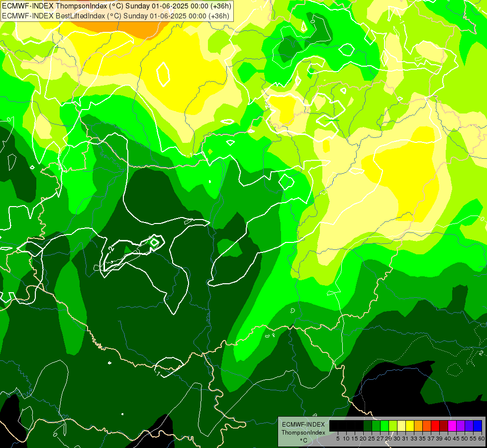Click the lime 29–30 legend swatch
Viewport: 487px width, 448px height.
click(x=393, y=426)
